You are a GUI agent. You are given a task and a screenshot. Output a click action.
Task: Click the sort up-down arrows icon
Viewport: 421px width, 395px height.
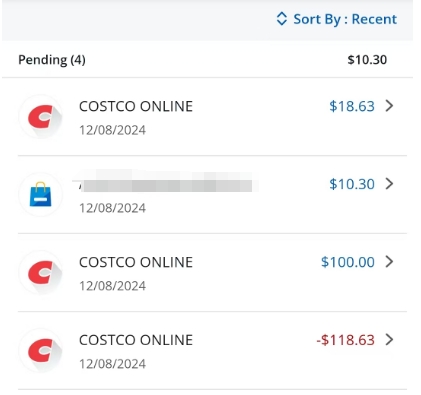[x=282, y=19]
